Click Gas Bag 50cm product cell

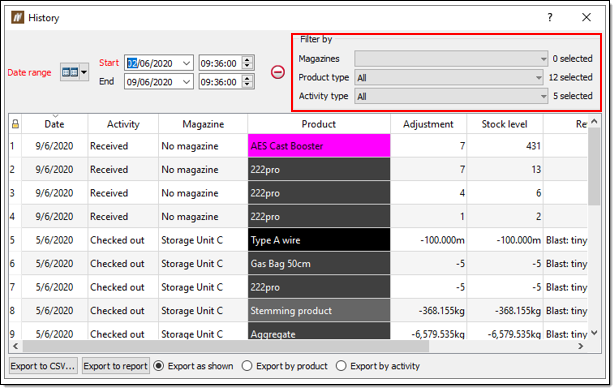click(319, 264)
